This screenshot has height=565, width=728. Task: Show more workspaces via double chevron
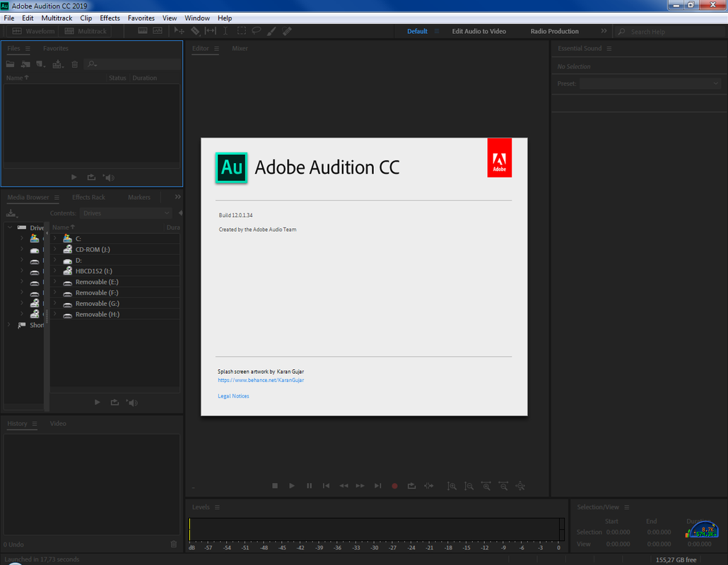604,30
